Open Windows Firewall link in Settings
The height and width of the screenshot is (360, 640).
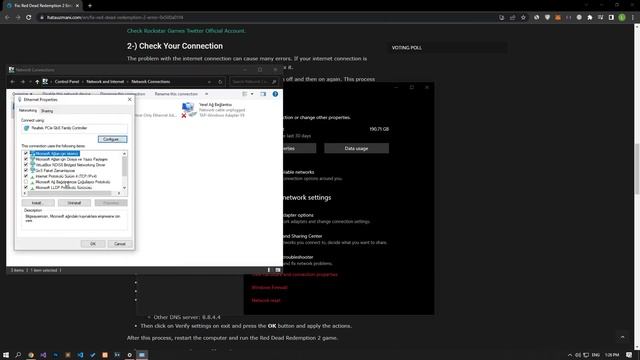pos(269,287)
